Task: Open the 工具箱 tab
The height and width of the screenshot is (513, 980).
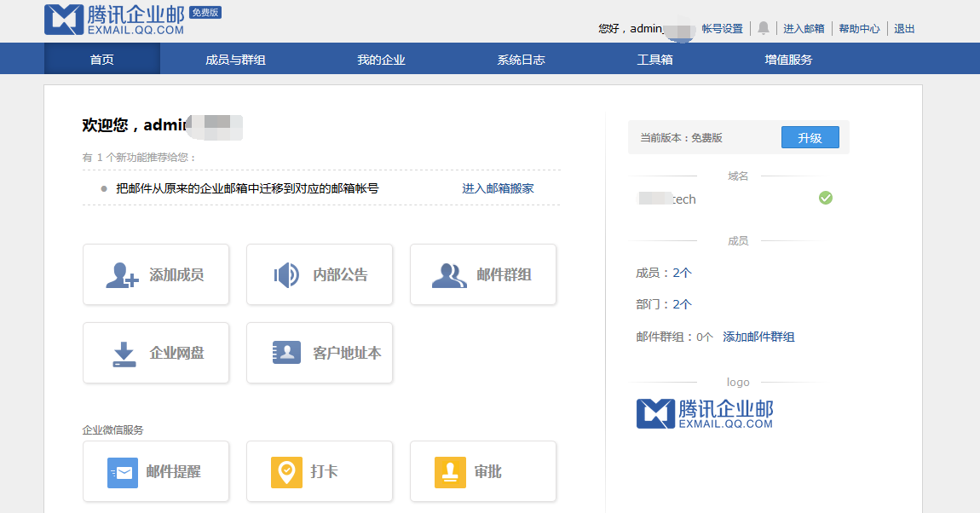Action: [655, 60]
